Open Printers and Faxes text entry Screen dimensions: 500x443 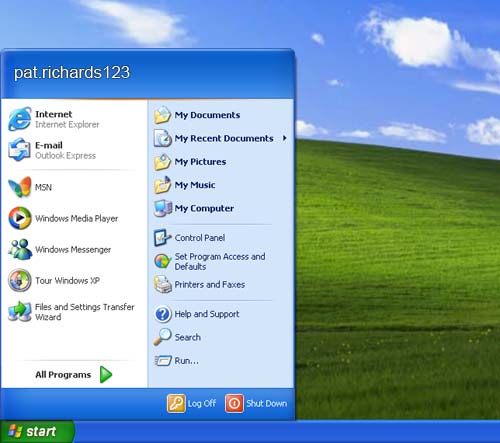click(209, 284)
